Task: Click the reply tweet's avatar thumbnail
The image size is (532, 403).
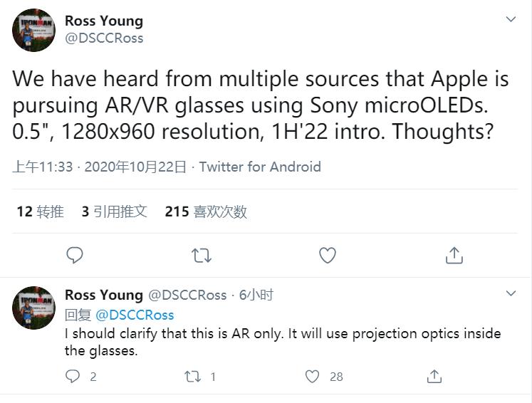Action: pyautogui.click(x=33, y=308)
